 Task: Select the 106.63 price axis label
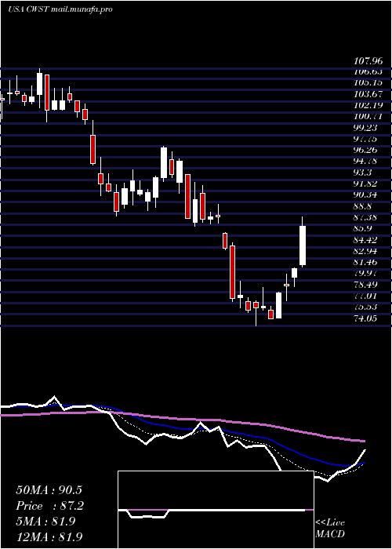368,72
